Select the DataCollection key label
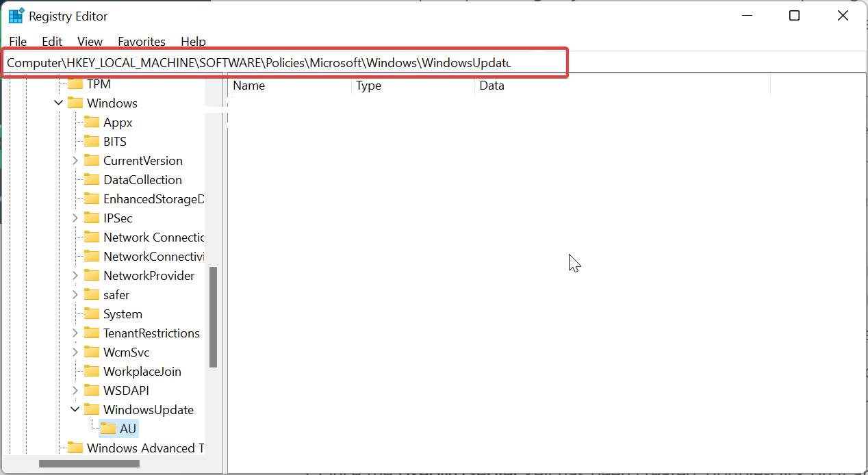The width and height of the screenshot is (868, 475). [142, 180]
